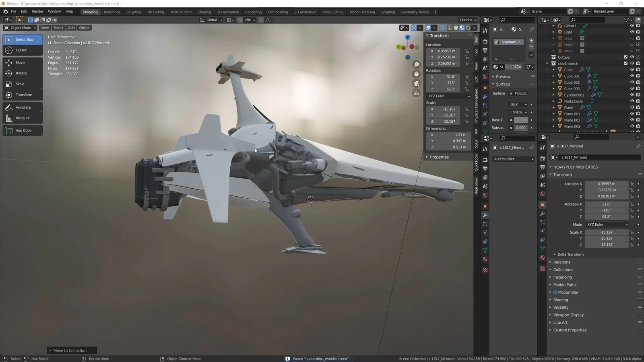Open the Edit menu

point(24,11)
